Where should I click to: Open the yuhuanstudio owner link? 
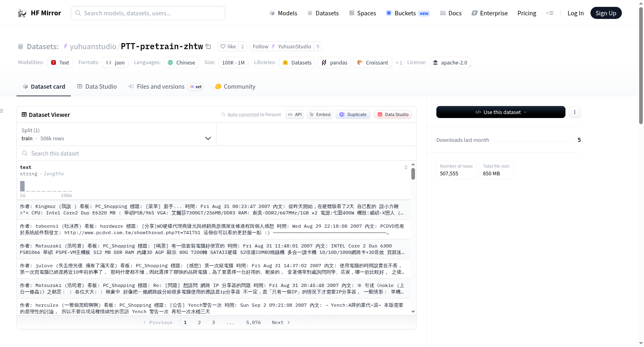click(93, 46)
